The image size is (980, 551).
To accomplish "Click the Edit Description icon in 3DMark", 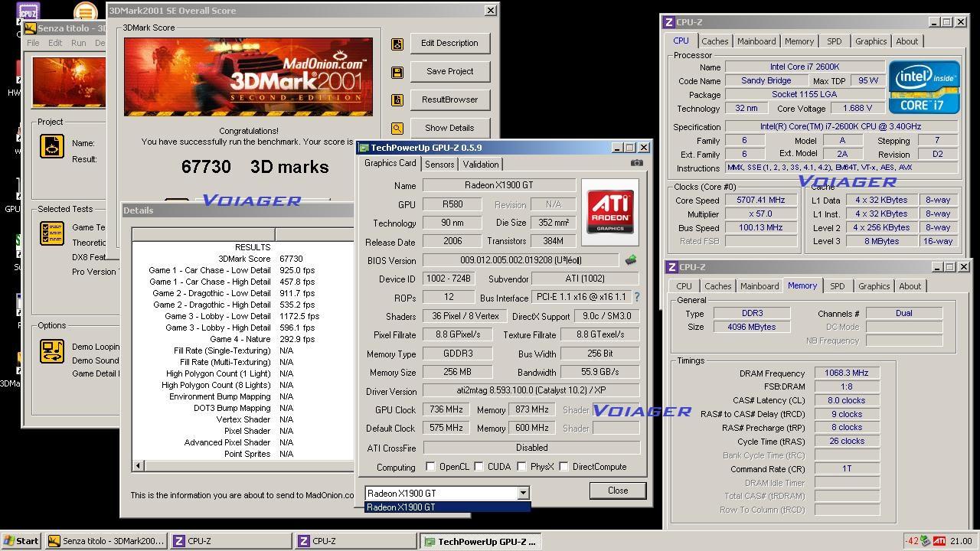I will [x=397, y=44].
